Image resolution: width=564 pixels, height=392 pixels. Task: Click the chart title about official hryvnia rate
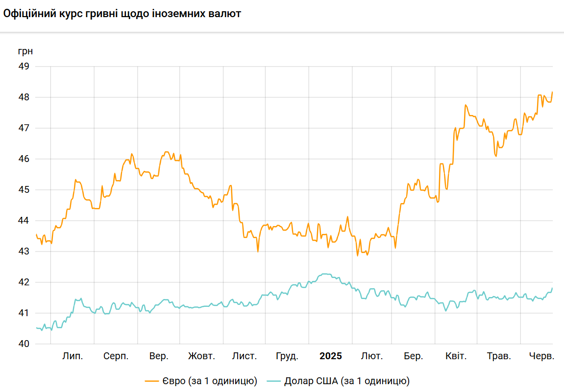[122, 14]
